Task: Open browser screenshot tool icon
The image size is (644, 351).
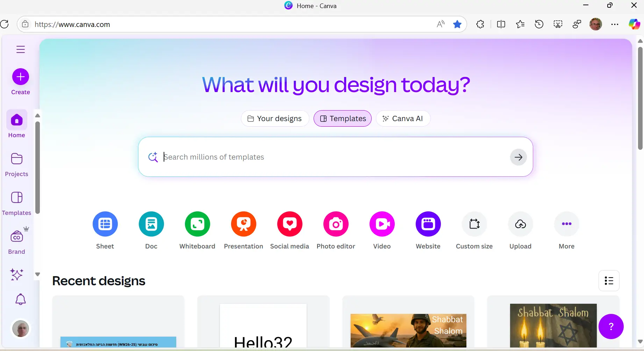Action: pos(558,24)
